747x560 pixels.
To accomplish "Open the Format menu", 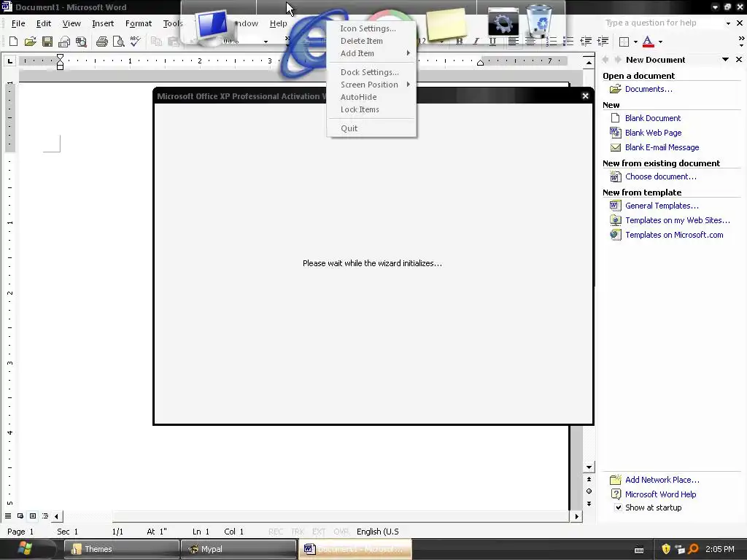I will tap(138, 23).
